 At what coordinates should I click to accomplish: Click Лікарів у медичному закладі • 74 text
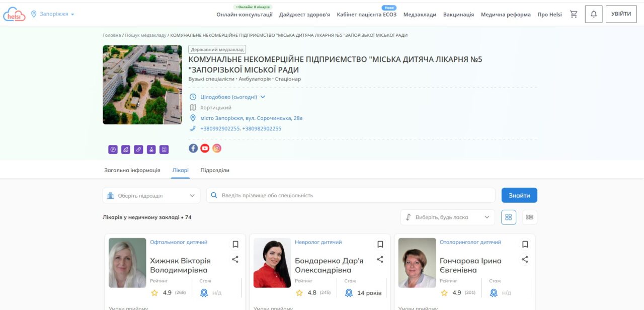click(x=147, y=217)
